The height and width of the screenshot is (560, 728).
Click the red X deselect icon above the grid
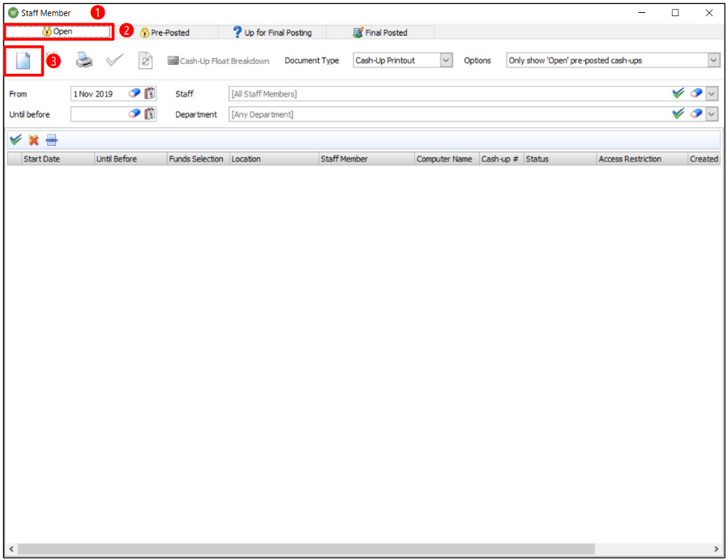pos(33,139)
